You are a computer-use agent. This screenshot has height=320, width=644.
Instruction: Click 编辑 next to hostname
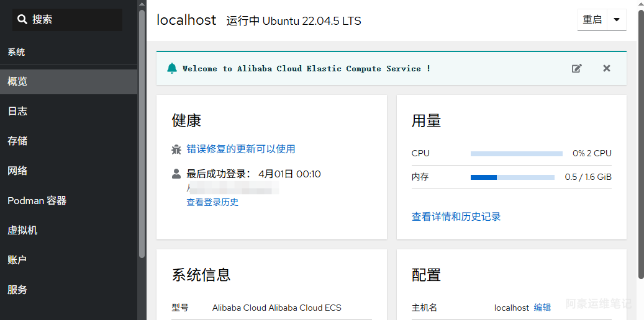click(x=542, y=308)
